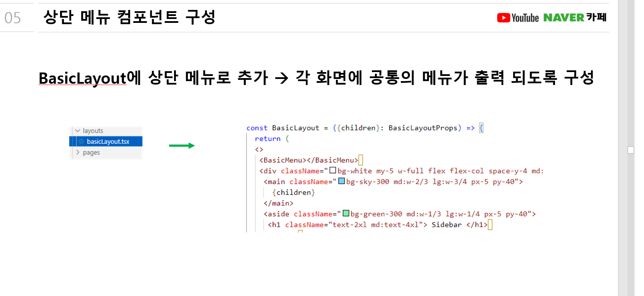
Task: Expand the pages folder chevron
Action: click(78, 152)
